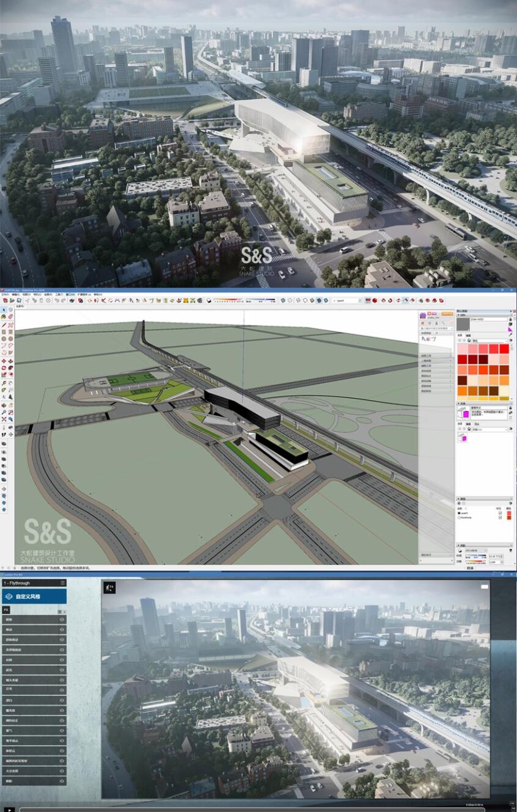Click Layer0's color swatch in Layers panel
The height and width of the screenshot is (812, 517).
point(509,513)
